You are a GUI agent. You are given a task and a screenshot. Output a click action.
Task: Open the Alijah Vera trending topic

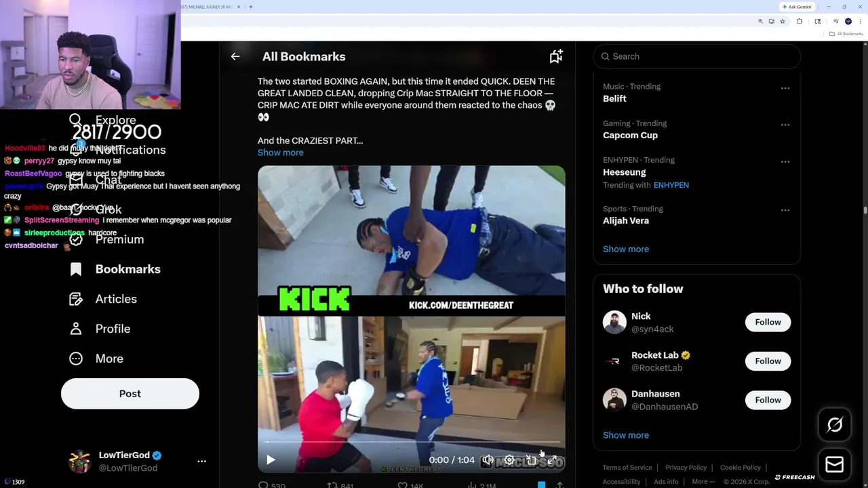(x=626, y=220)
